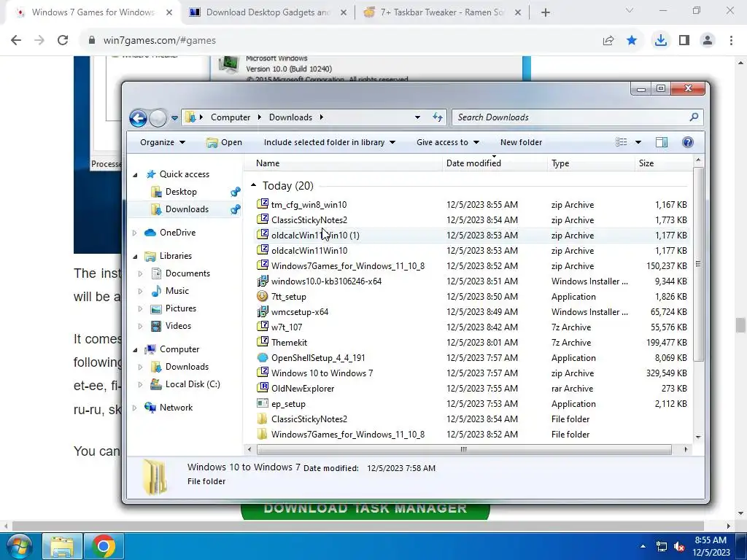The height and width of the screenshot is (560, 747).
Task: Select Downloads under Quick access
Action: click(x=187, y=209)
